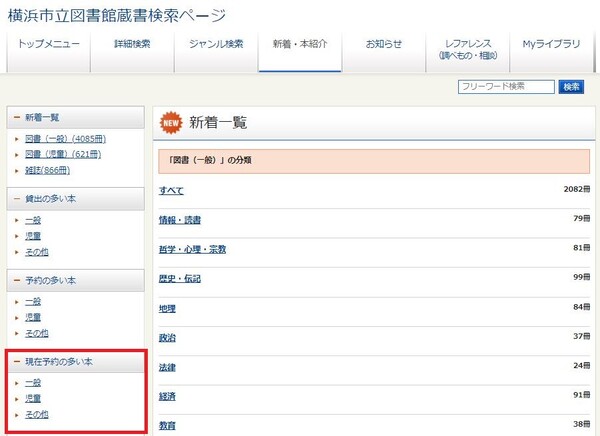Viewport: 600px width, 436px height.
Task: Collapse the 予約の多い本 sidebar section
Action: pyautogui.click(x=17, y=281)
